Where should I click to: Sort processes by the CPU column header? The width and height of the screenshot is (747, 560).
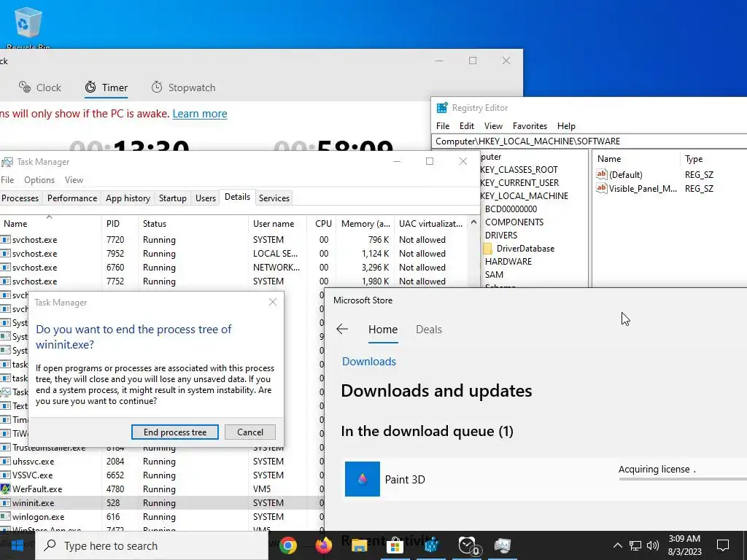322,223
